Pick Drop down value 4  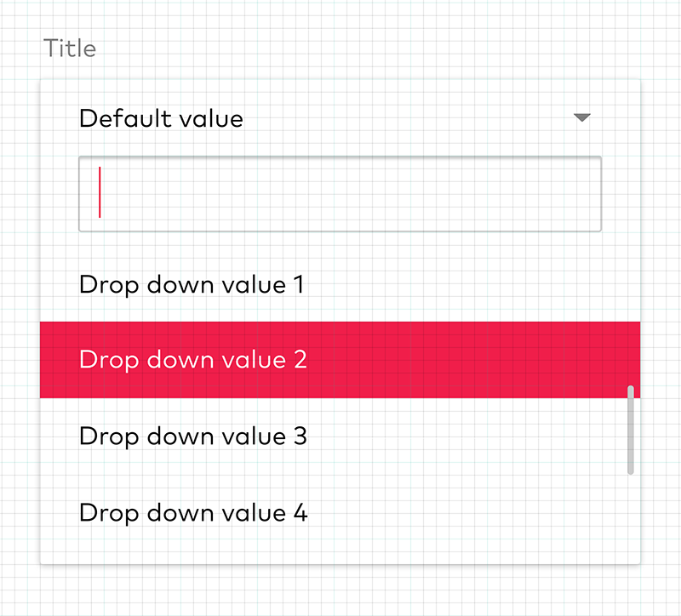point(193,512)
